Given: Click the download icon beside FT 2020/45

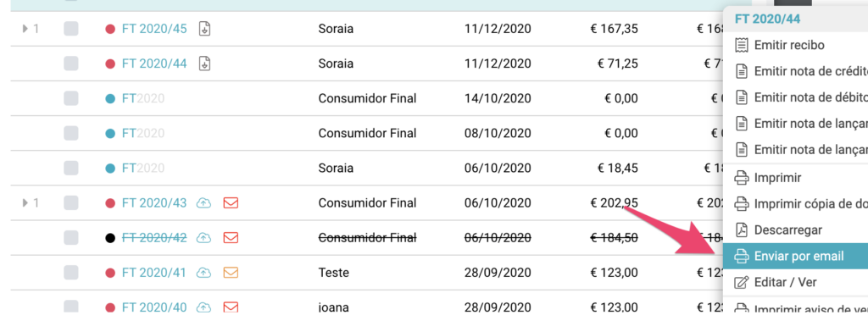Looking at the screenshot, I should click(205, 29).
